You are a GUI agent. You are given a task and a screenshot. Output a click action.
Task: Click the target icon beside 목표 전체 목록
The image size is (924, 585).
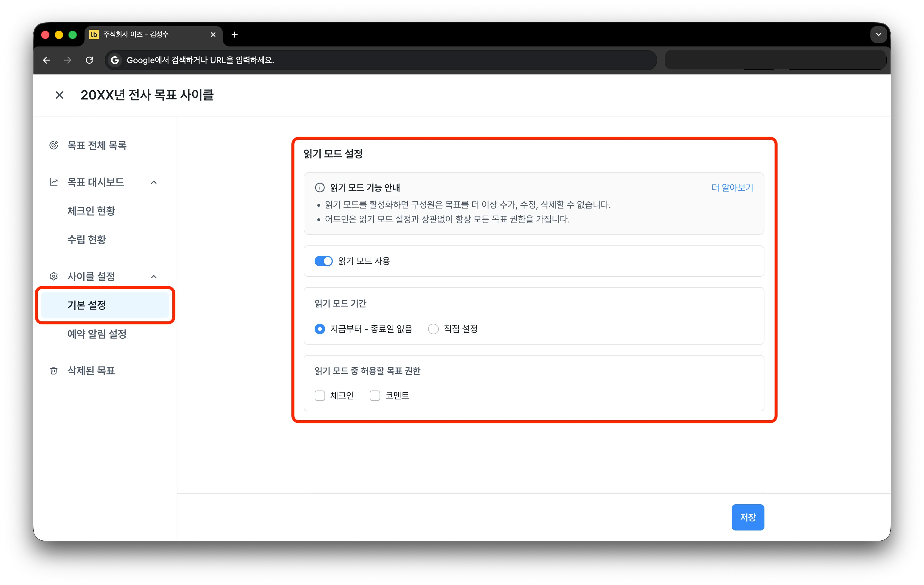(x=54, y=145)
